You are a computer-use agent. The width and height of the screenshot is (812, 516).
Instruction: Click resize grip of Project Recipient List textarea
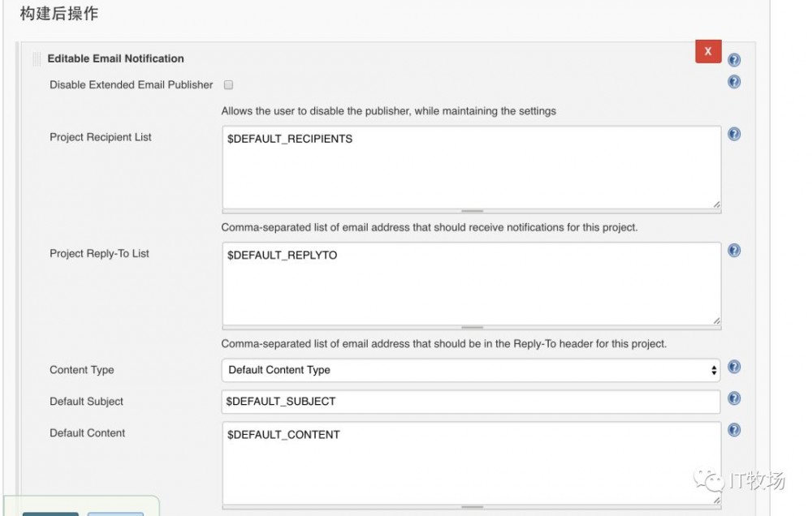tap(716, 204)
